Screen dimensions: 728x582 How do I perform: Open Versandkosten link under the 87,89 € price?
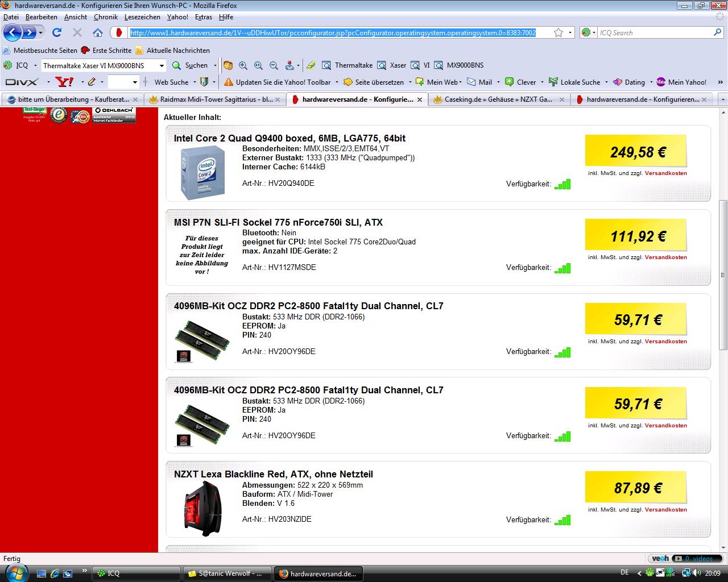click(665, 510)
